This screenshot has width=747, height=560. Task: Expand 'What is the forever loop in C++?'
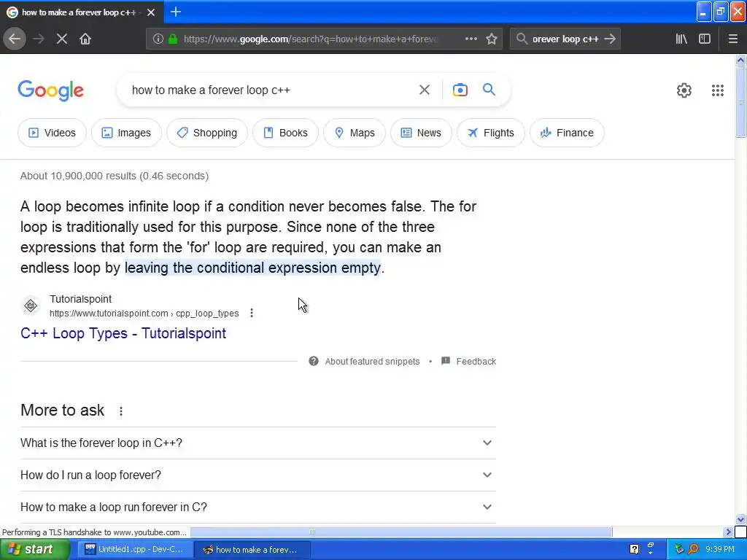(x=258, y=443)
